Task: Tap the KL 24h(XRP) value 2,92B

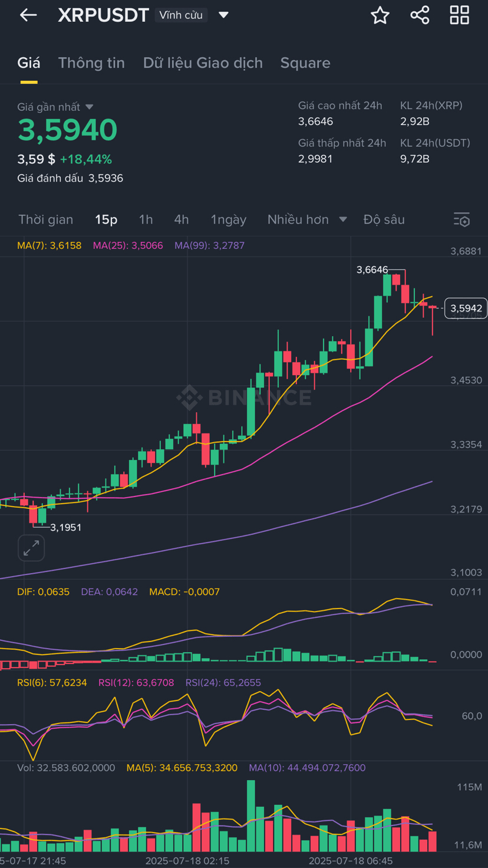Action: tap(415, 121)
